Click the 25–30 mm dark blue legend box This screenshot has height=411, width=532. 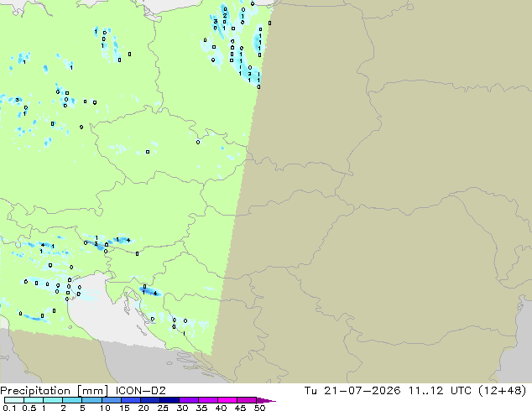pyautogui.click(x=169, y=400)
